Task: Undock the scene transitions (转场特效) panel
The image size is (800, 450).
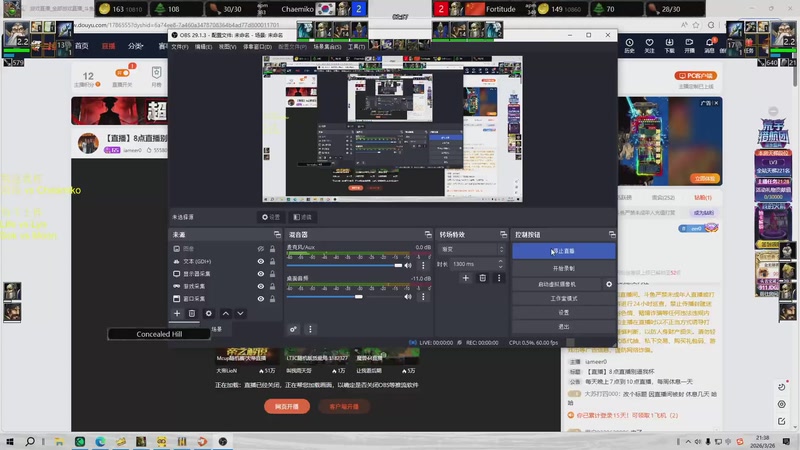Action: pos(504,235)
